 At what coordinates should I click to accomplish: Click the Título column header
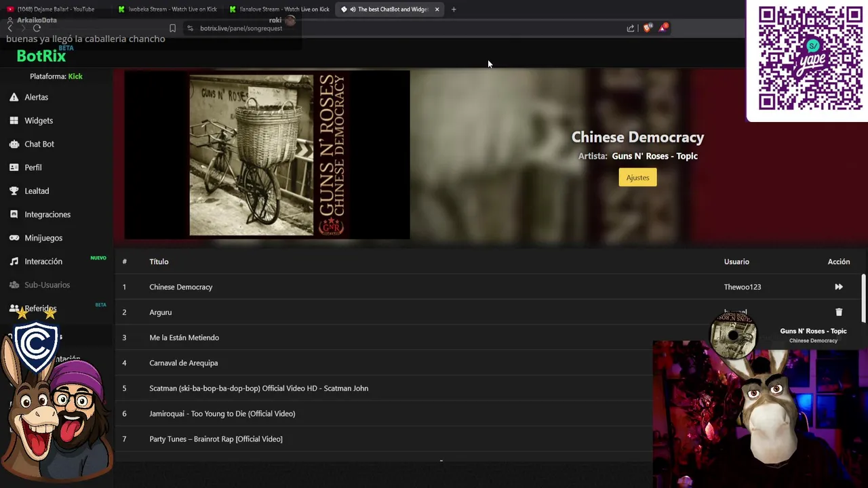[x=159, y=262]
